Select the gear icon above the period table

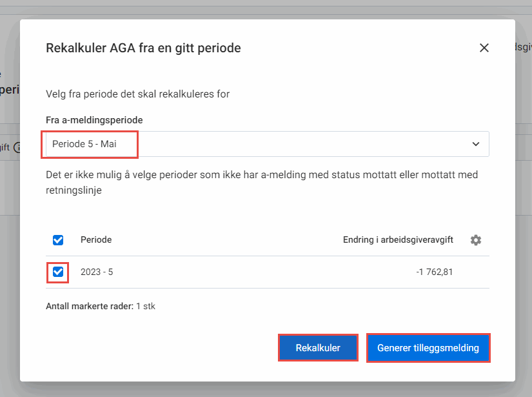click(x=476, y=240)
